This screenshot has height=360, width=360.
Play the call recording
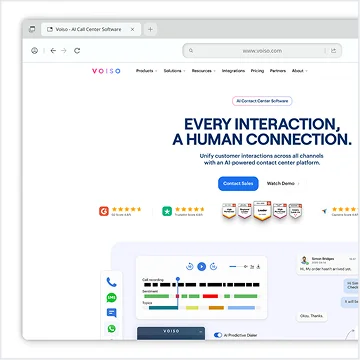pyautogui.click(x=201, y=266)
